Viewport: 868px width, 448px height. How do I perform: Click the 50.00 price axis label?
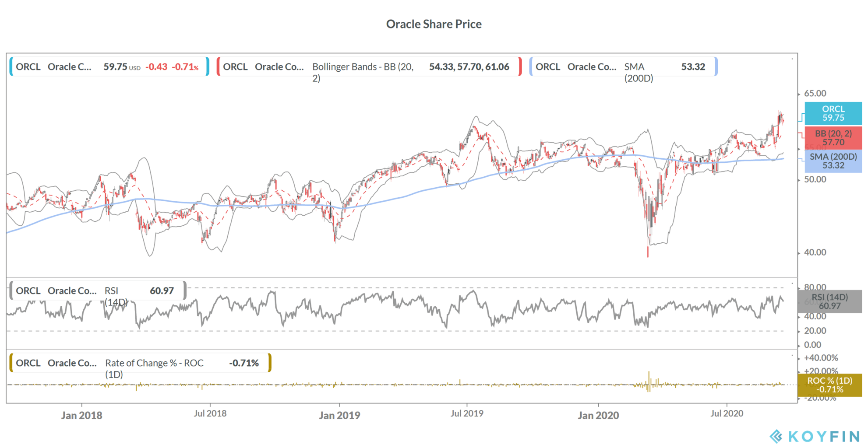click(x=815, y=179)
